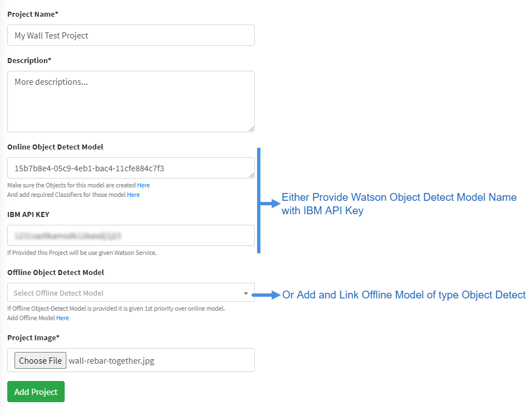Click the Online Object Detect Model label
This screenshot has width=532, height=415.
coord(55,147)
